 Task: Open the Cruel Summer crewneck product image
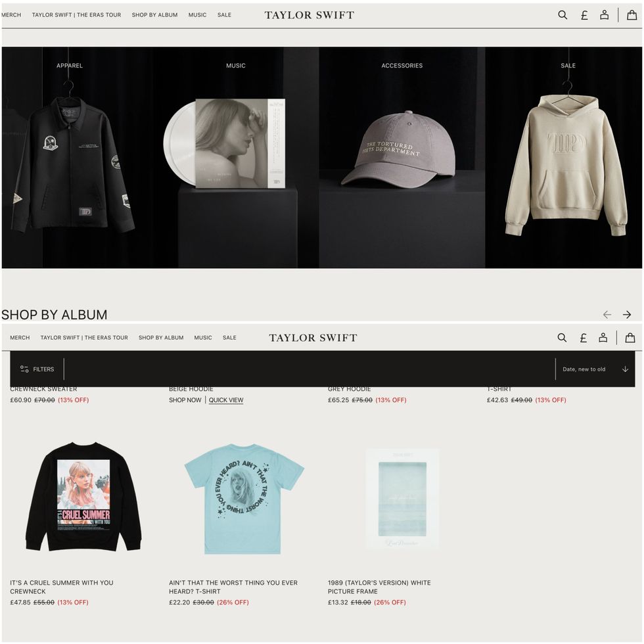click(84, 497)
